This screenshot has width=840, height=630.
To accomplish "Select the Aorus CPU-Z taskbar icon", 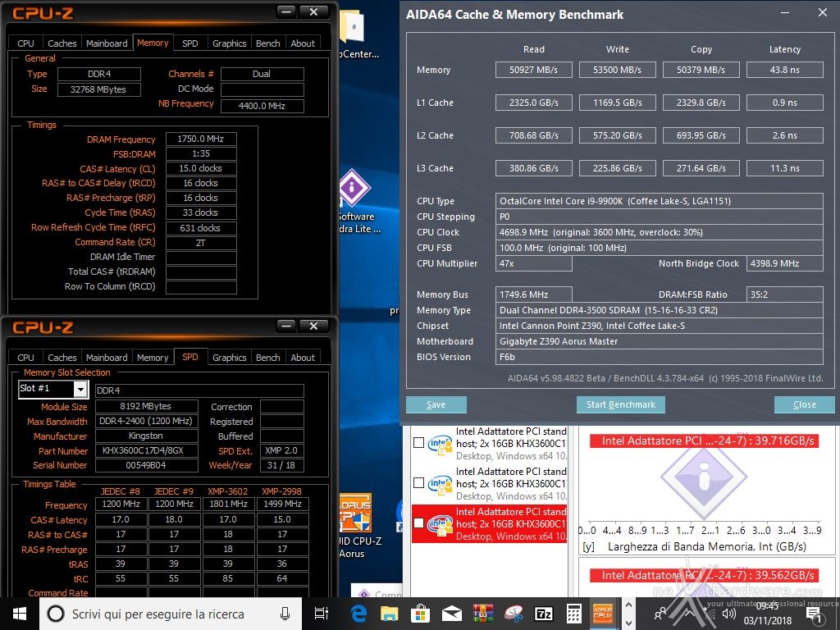I will 603,614.
